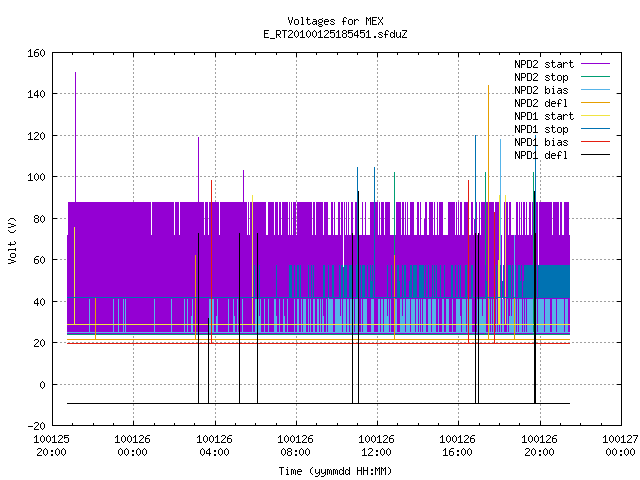Click the y-axis tick value "100"
This screenshot has height=480, width=640.
tap(36, 177)
